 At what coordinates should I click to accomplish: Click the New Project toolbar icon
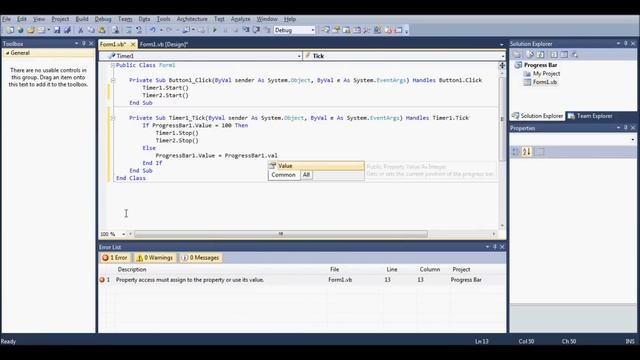[10, 30]
